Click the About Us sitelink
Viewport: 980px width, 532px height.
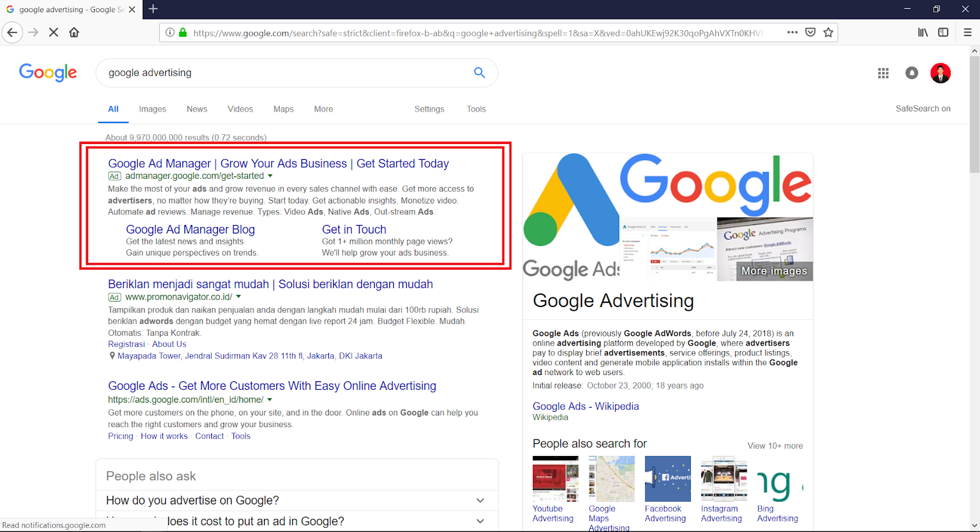click(x=169, y=344)
